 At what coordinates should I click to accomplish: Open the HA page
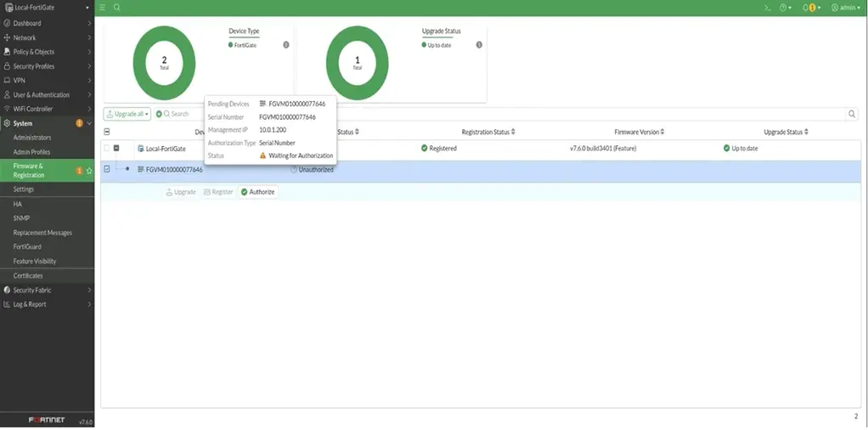[x=18, y=204]
